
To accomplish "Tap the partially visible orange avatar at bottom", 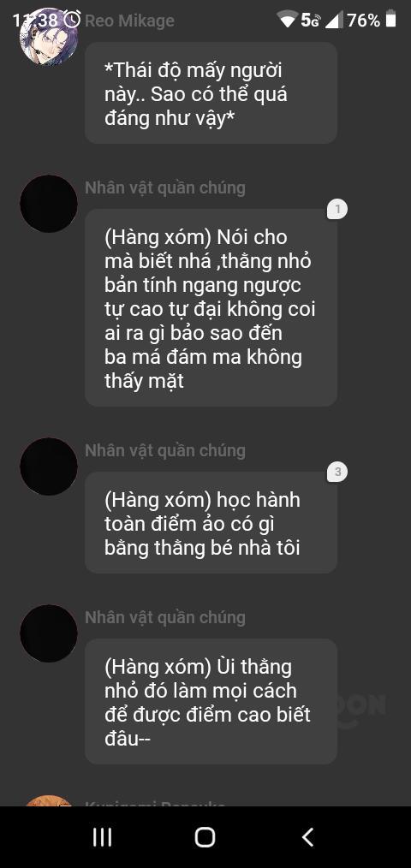I will tap(49, 801).
